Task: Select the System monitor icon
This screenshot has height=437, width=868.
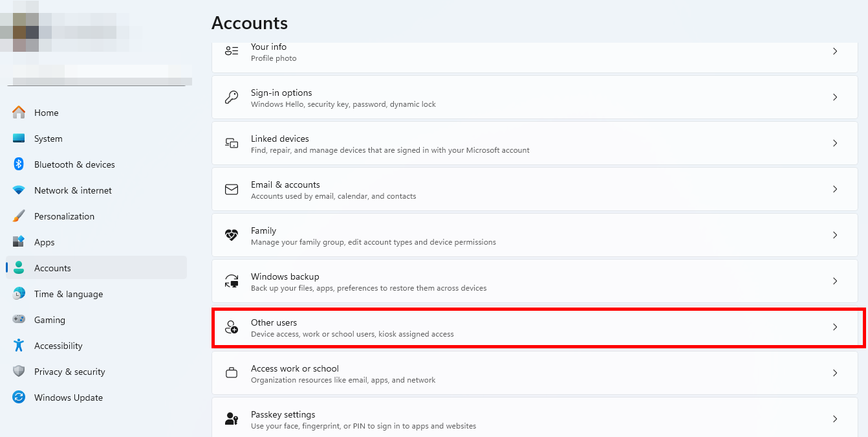Action: pos(19,139)
